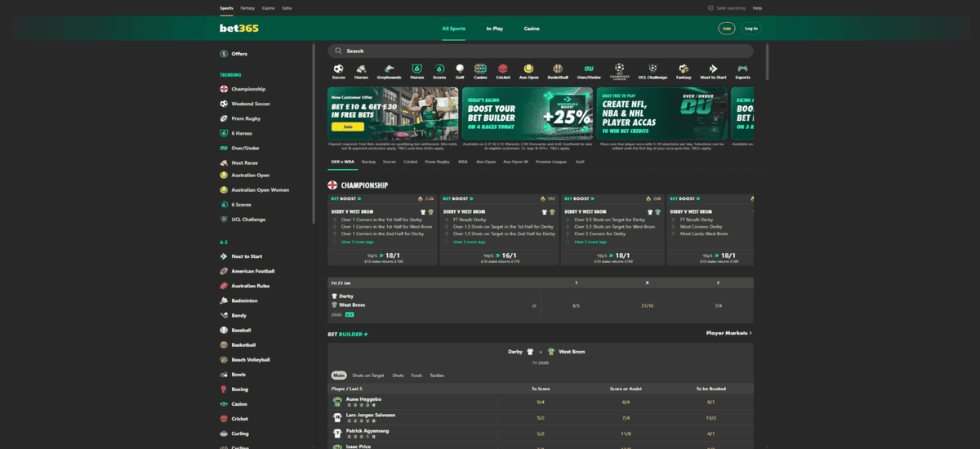
Task: Open the NFL, NBA & NHL player accas banner
Action: [661, 113]
